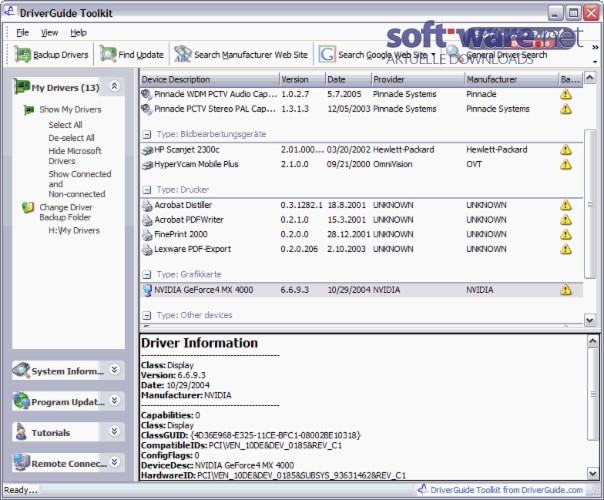The height and width of the screenshot is (500, 604).
Task: Expand the Remote Connection panel chevron
Action: click(x=114, y=461)
